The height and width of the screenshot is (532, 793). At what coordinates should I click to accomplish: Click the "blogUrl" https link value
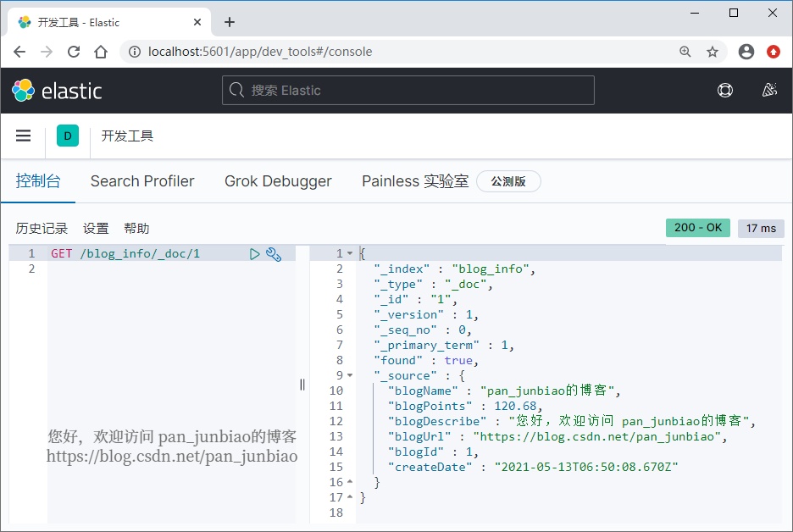(596, 436)
